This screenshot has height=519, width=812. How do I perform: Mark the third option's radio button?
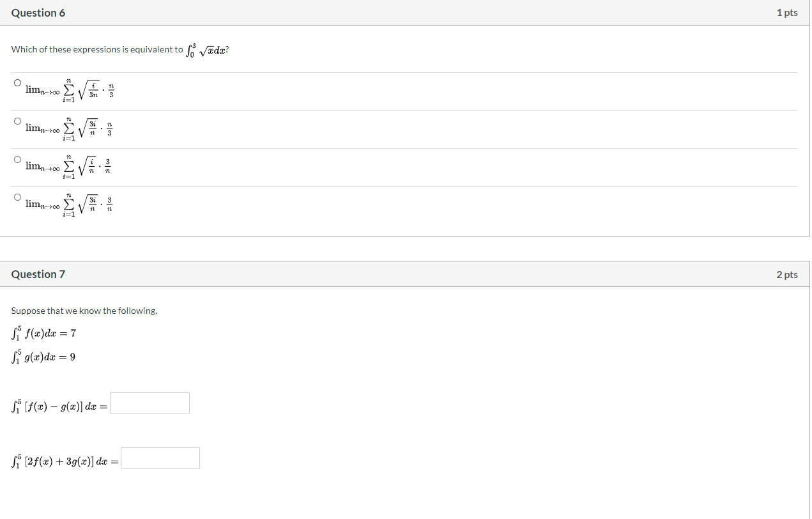(x=17, y=159)
